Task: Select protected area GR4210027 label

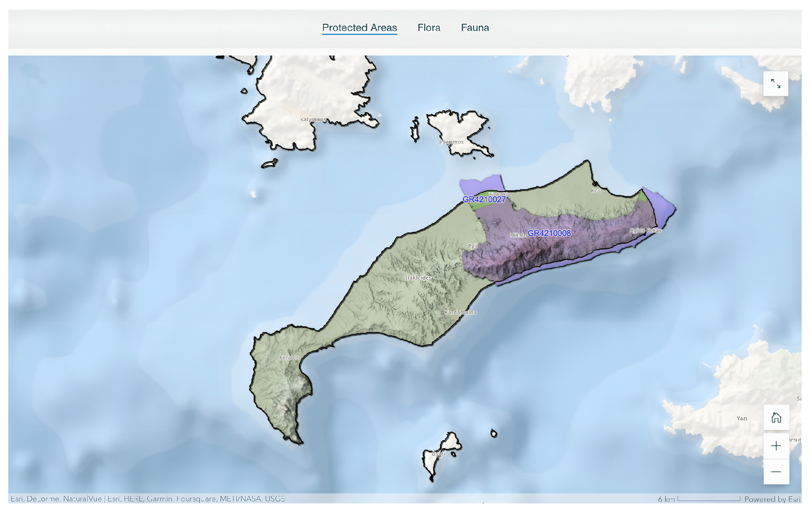Action: 484,199
